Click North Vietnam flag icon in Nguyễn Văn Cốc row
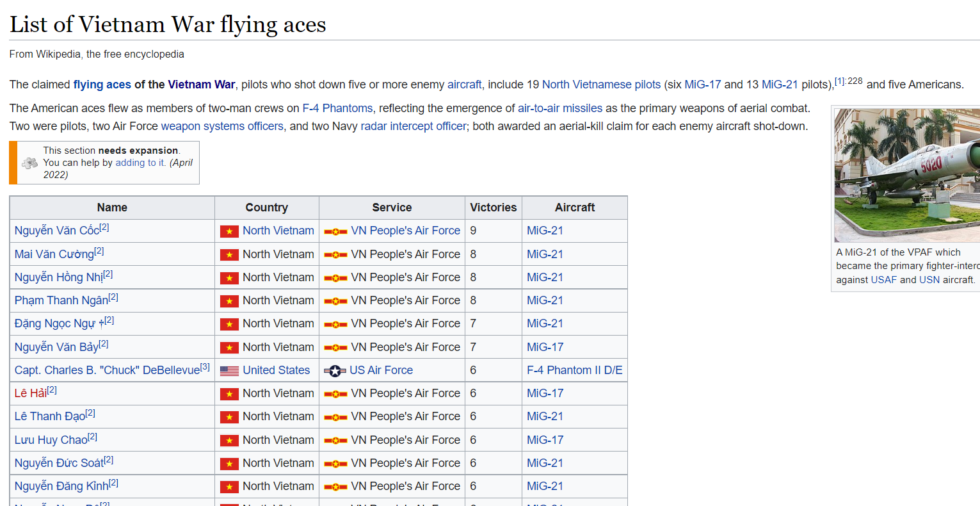Image resolution: width=980 pixels, height=506 pixels. (229, 231)
